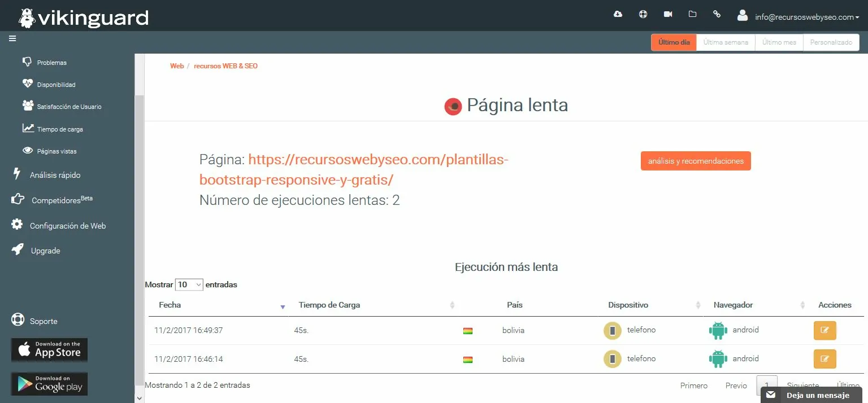Click the vikinguard logo
Viewport: 868px width, 403px height.
(83, 18)
